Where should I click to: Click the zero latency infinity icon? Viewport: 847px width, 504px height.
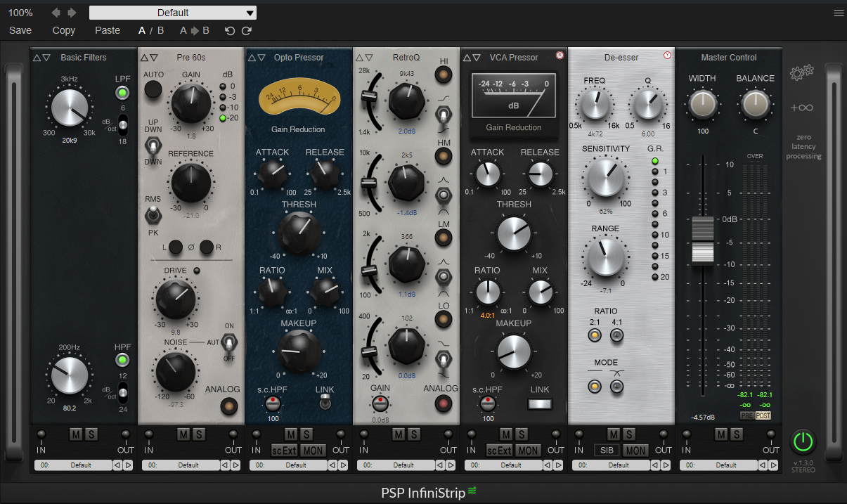[802, 108]
